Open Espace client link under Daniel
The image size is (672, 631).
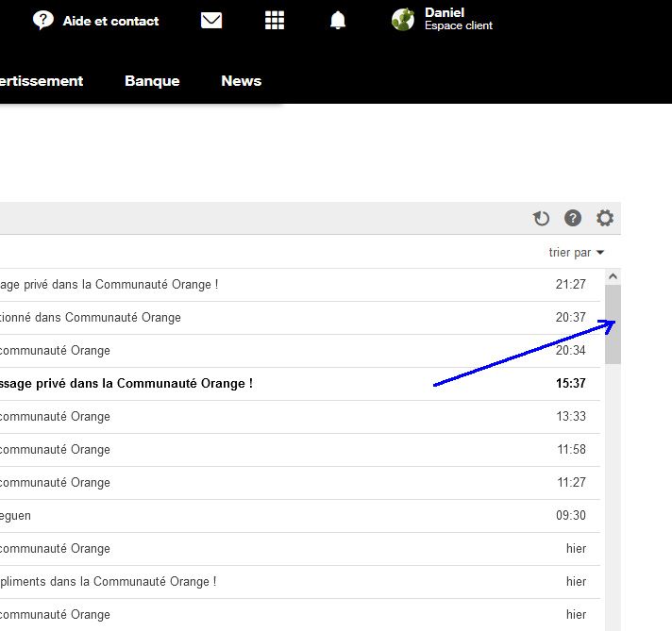point(459,26)
